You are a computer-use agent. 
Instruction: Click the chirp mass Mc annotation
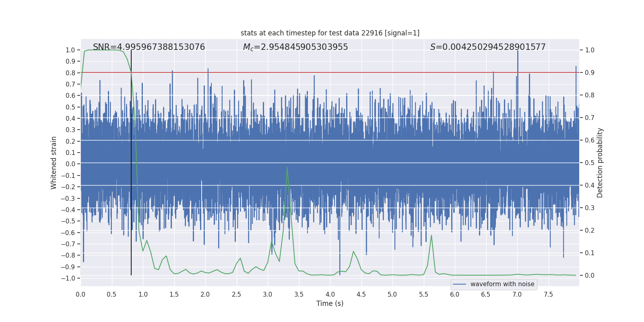point(295,47)
